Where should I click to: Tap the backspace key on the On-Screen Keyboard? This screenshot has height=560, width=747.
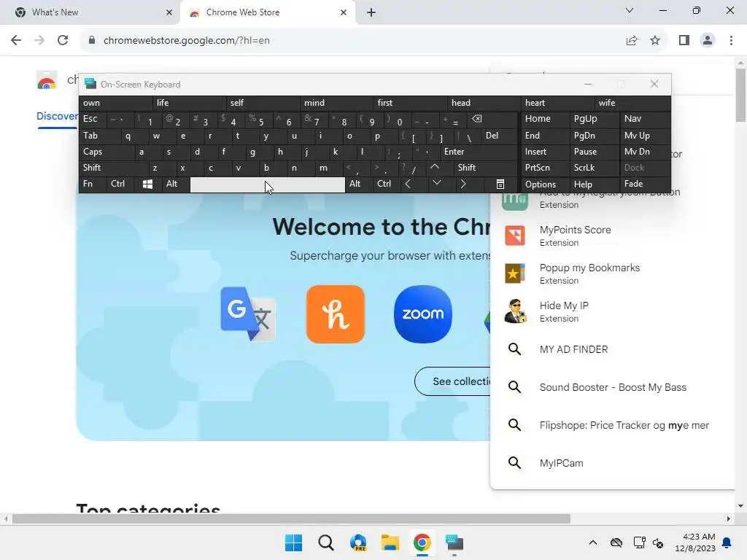(x=477, y=119)
